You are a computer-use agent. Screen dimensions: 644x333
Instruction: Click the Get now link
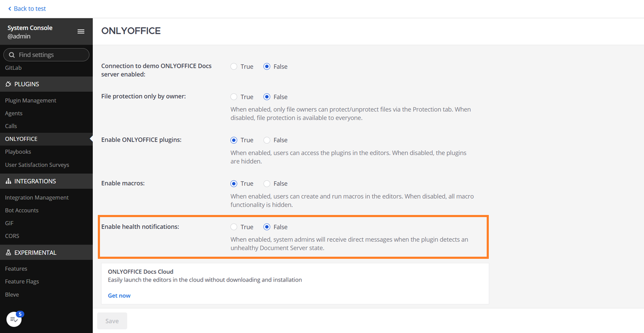119,295
